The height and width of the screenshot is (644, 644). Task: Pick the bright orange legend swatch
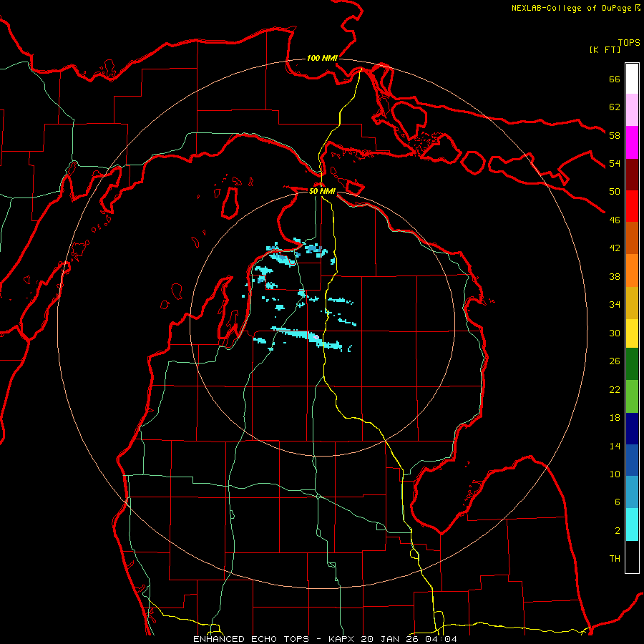tap(632, 270)
